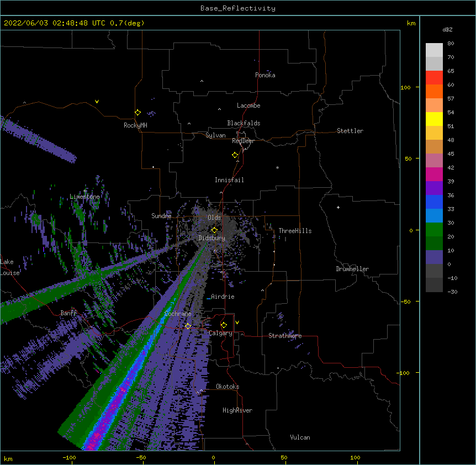Click the white asterisk marker east of Innisfail
Viewport: 476px width, 465px height.
(277, 167)
